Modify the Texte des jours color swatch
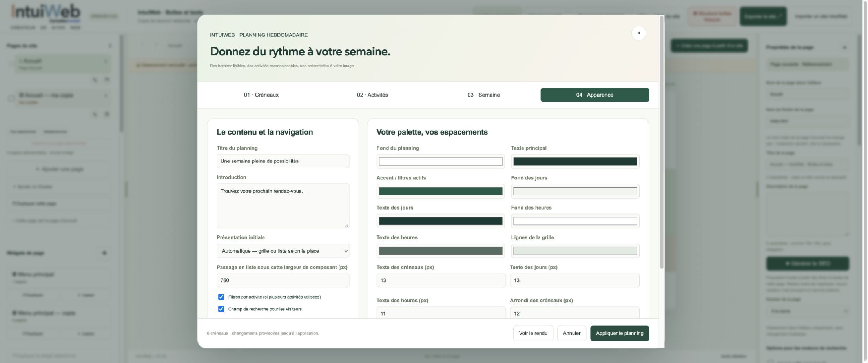868x363 pixels. [x=440, y=221]
